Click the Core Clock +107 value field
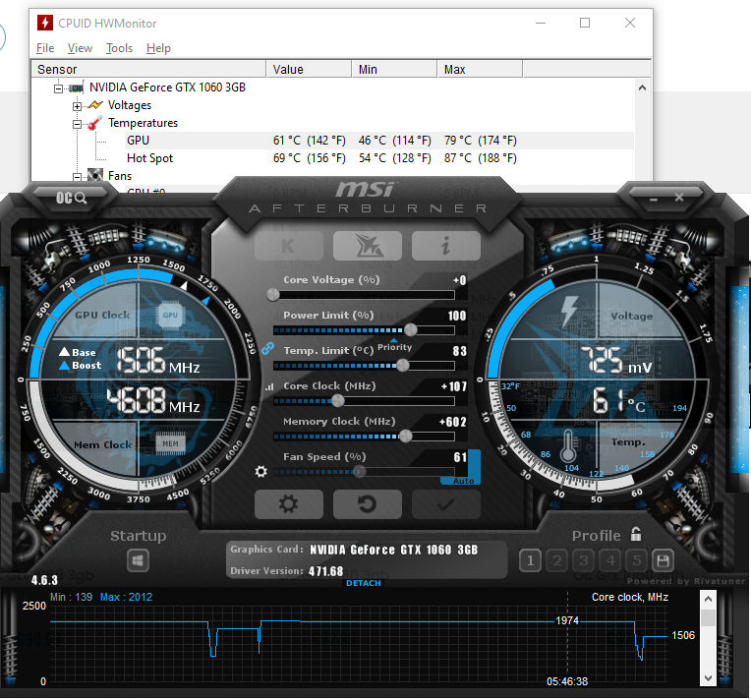The width and height of the screenshot is (751, 700). (454, 386)
